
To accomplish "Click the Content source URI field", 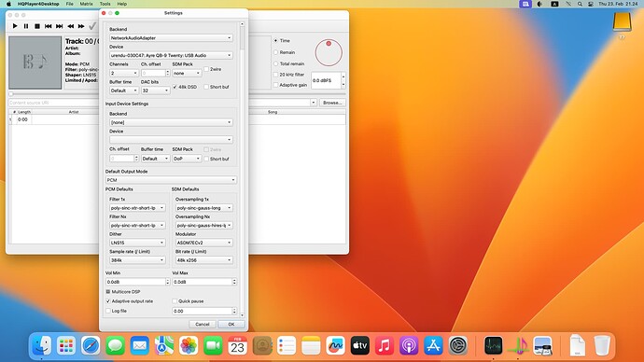I will click(53, 103).
